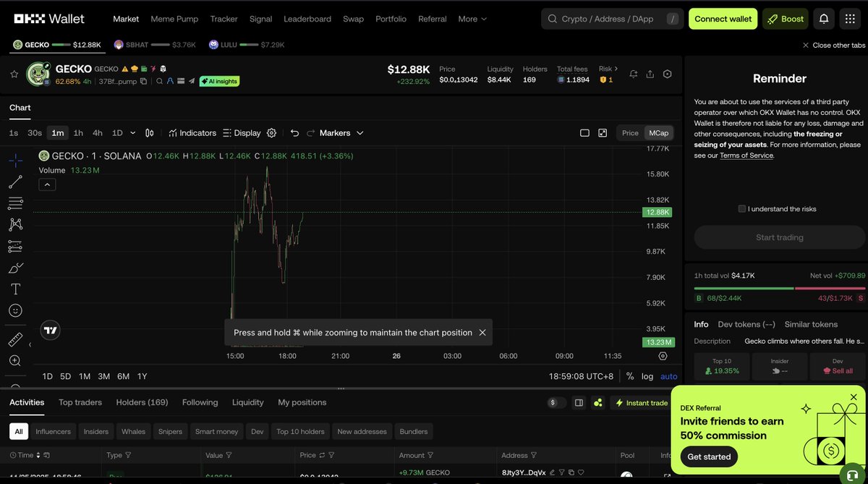Open the notifications bell in the header
The width and height of the screenshot is (868, 484).
point(824,19)
